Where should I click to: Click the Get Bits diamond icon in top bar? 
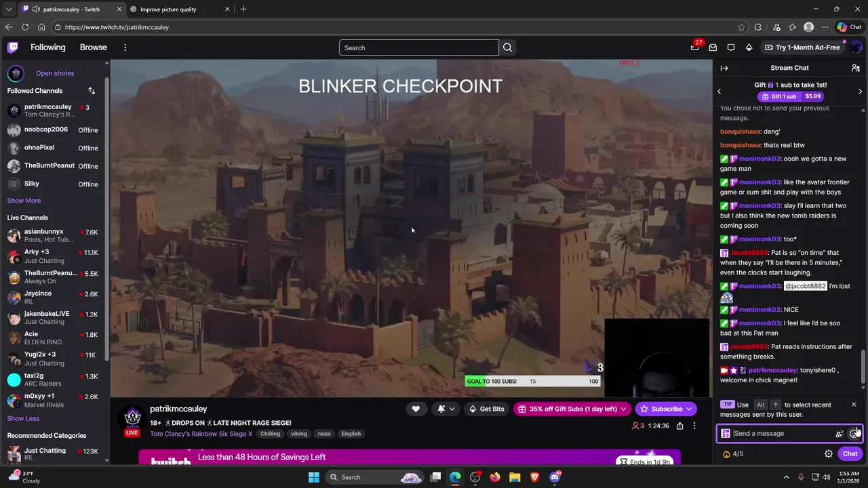pyautogui.click(x=749, y=47)
